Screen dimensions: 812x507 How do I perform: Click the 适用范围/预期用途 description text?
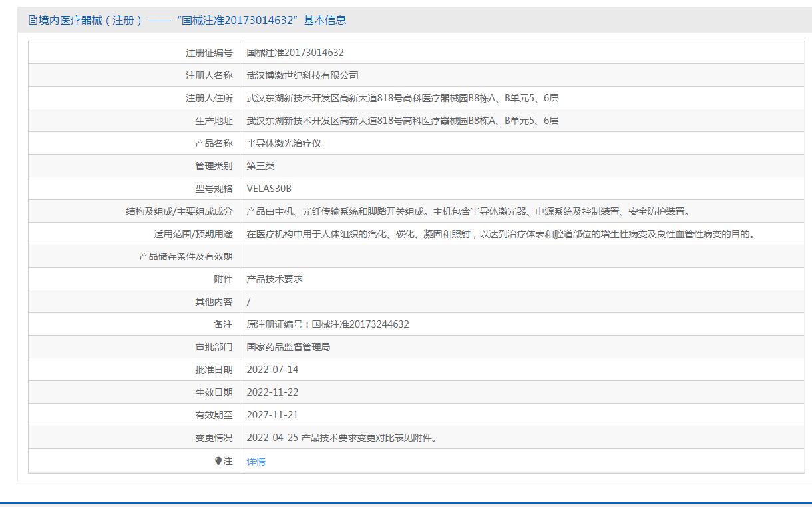[501, 234]
